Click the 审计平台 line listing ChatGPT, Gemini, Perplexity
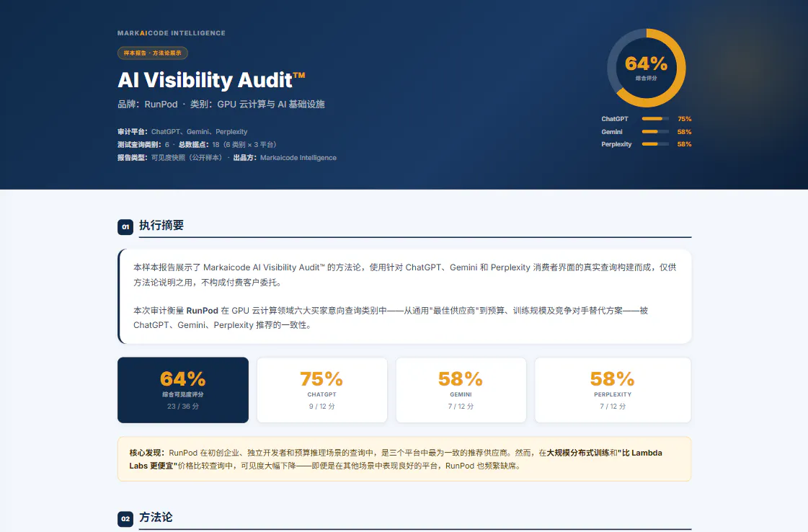Screen dimensions: 808x532 182,132
